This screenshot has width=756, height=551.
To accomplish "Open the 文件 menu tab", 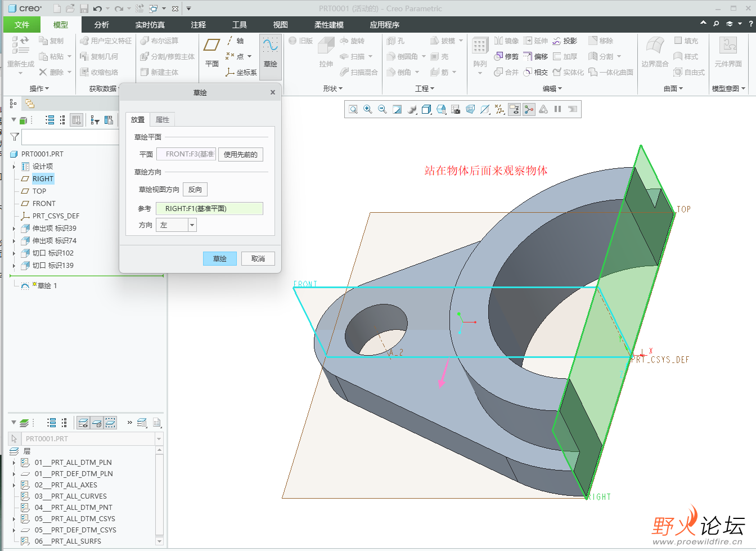I will (22, 25).
